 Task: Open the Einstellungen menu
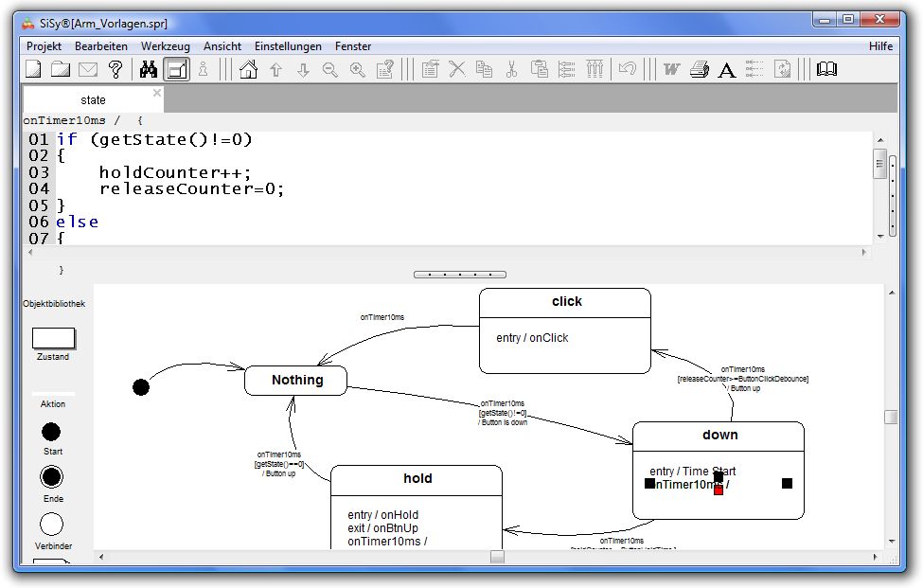[288, 45]
